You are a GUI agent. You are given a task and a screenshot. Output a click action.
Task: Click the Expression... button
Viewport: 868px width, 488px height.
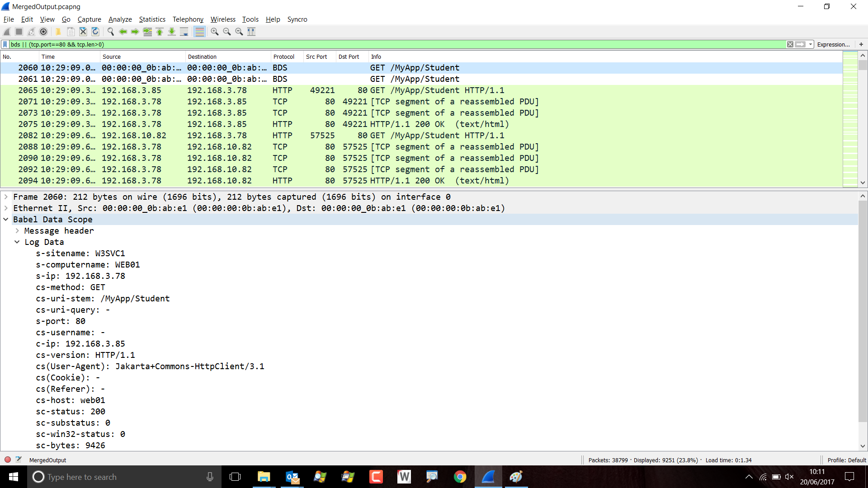click(x=833, y=44)
